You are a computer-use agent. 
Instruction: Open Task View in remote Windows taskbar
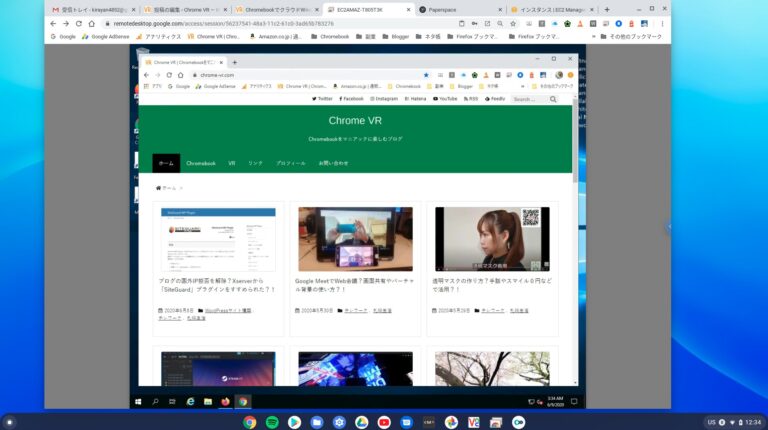pyautogui.click(x=172, y=402)
